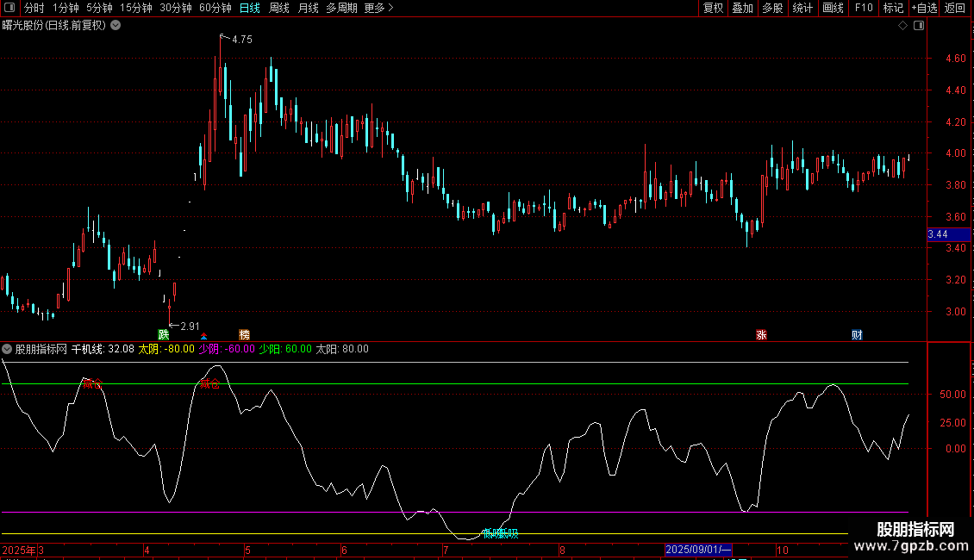Open the F10 company info
The width and height of the screenshot is (974, 560).
(864, 9)
